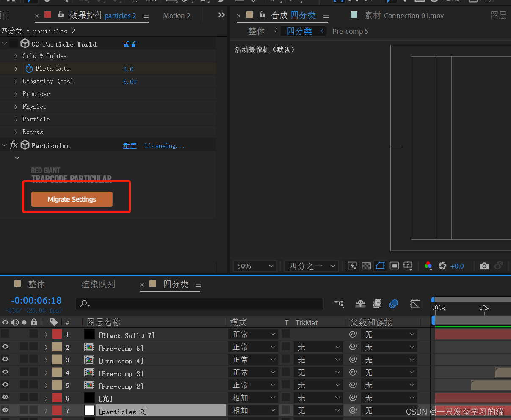Enable Frame Blending for the composition
This screenshot has width=511, height=420.
tap(377, 304)
